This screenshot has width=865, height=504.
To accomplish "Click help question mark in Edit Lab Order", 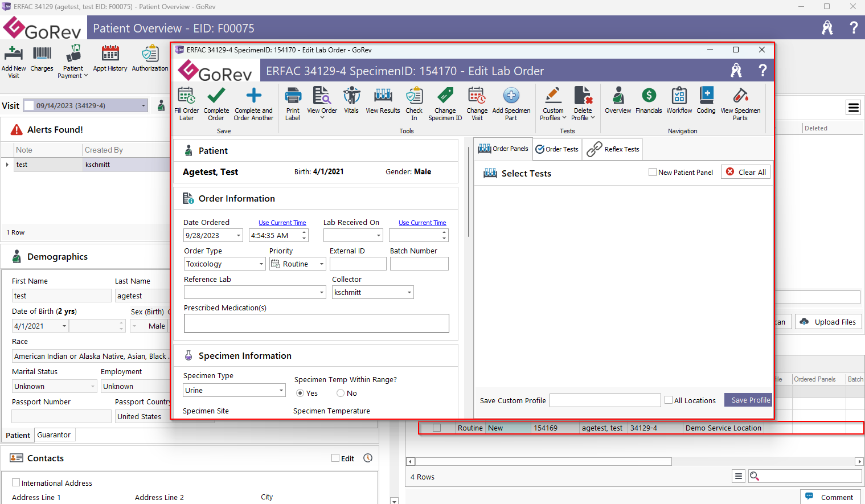I will coord(762,71).
